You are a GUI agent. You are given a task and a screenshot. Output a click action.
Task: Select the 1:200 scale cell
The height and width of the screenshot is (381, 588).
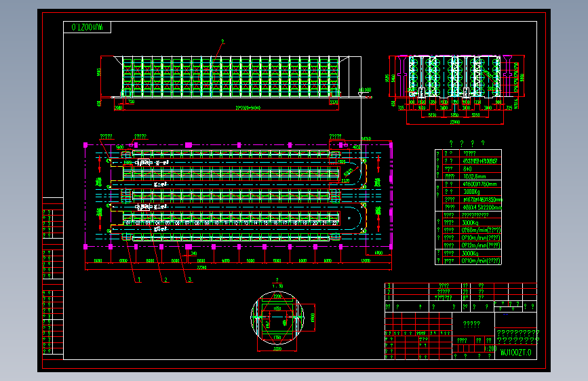490,348
